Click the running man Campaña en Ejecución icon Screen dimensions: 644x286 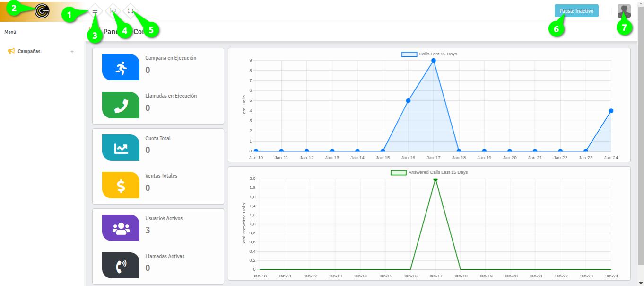pos(121,67)
